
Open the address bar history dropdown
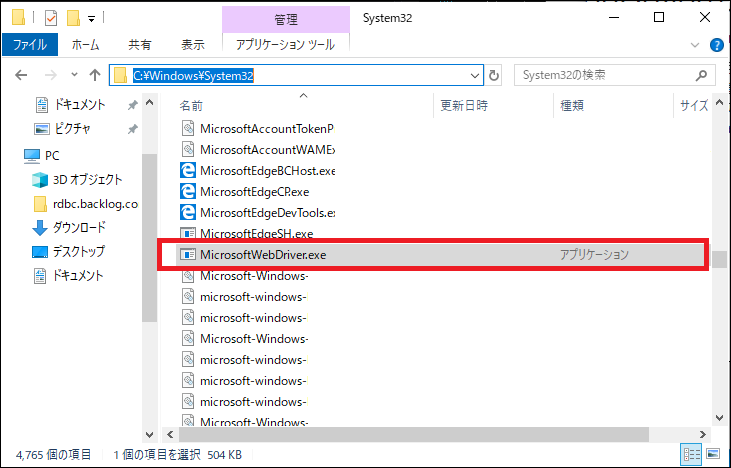pyautogui.click(x=475, y=76)
